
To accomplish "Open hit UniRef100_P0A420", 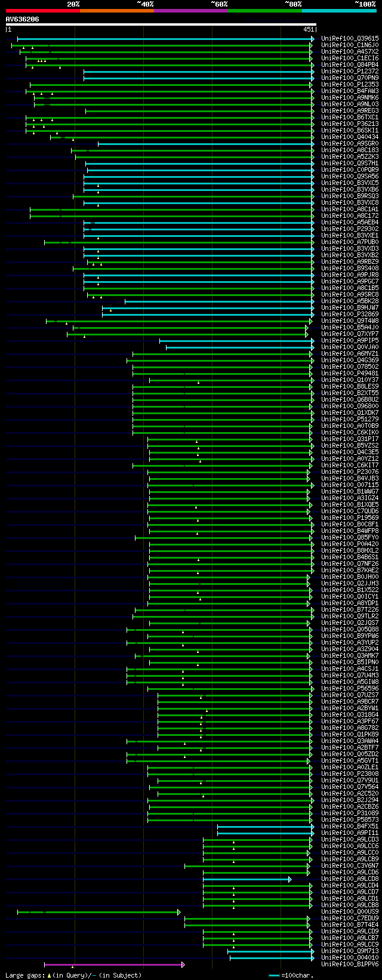I will [350, 544].
